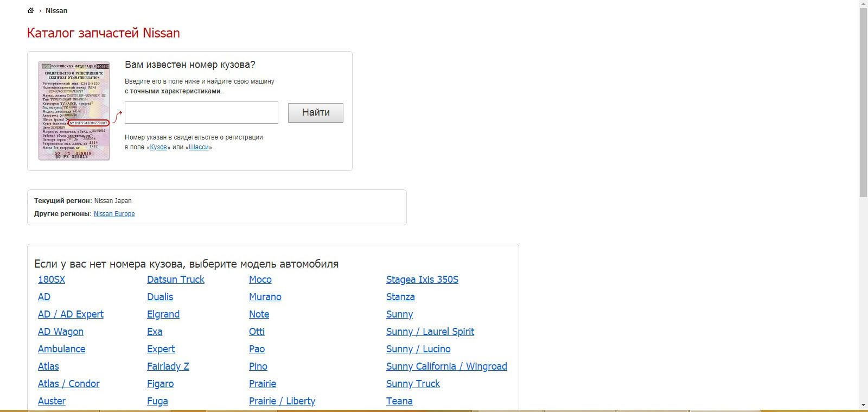Switch region to Nissan Europe
This screenshot has height=412, width=868.
(x=114, y=214)
